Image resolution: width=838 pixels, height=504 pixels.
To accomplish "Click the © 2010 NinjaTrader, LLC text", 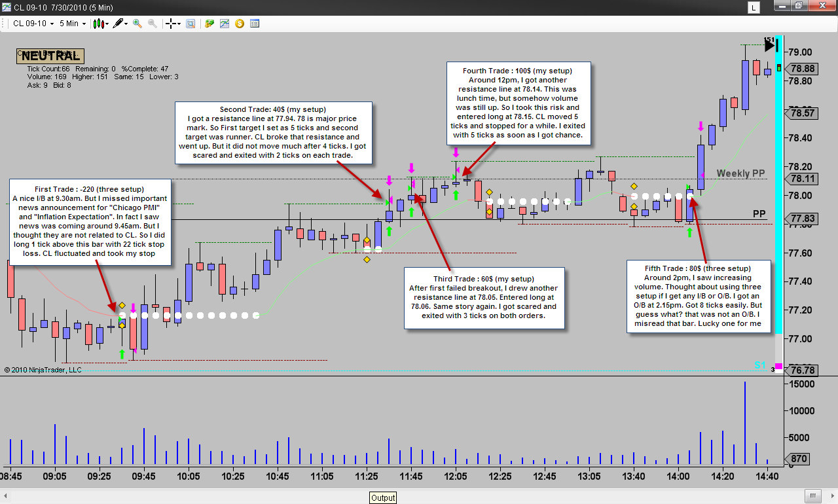I will (43, 370).
